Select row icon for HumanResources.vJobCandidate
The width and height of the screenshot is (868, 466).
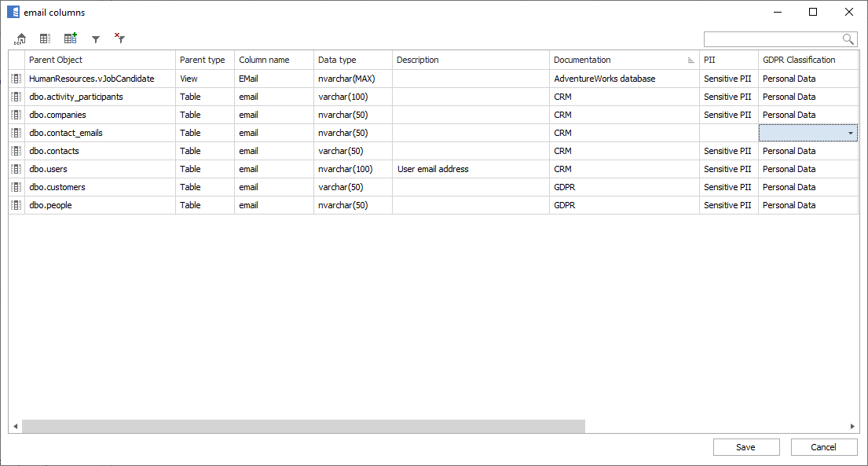coord(16,79)
